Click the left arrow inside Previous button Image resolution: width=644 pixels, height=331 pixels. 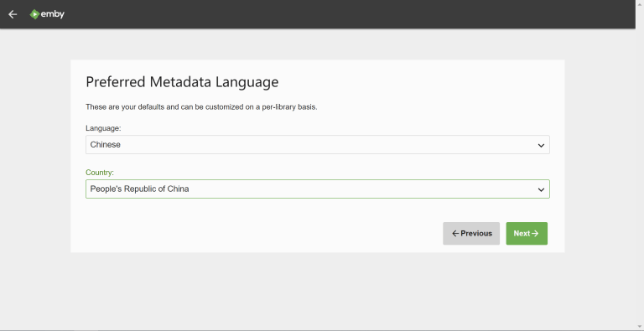point(455,233)
